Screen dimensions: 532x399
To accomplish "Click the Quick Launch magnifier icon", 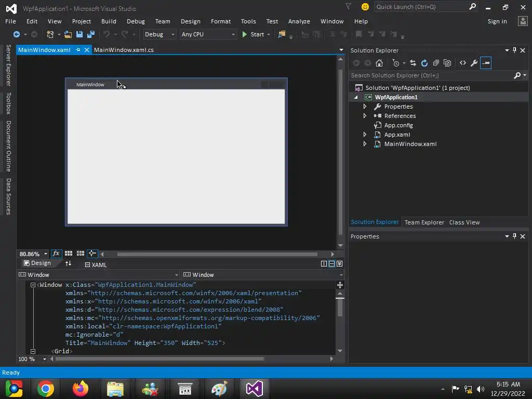I will tap(472, 6).
